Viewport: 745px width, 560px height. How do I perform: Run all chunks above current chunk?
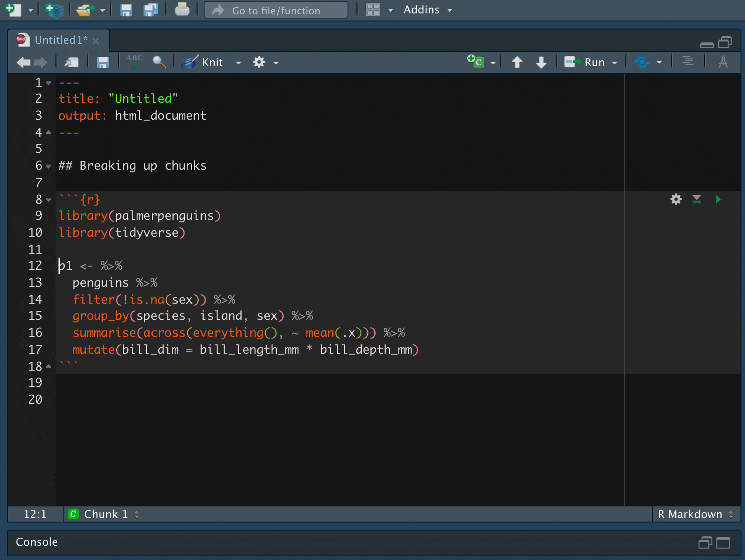pos(696,200)
